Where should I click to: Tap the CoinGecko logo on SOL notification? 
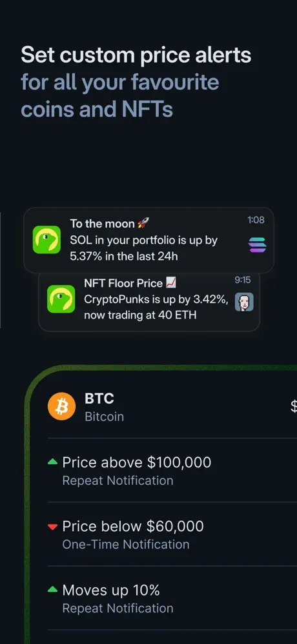click(47, 239)
